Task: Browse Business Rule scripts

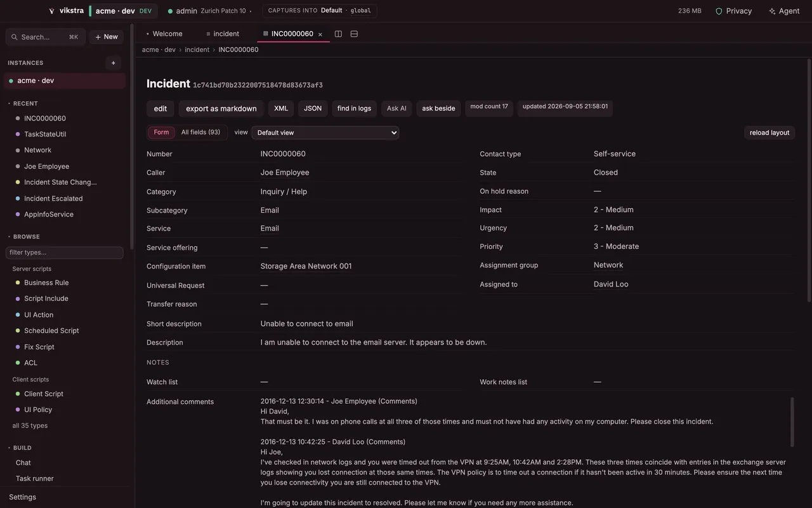Action: [x=46, y=283]
